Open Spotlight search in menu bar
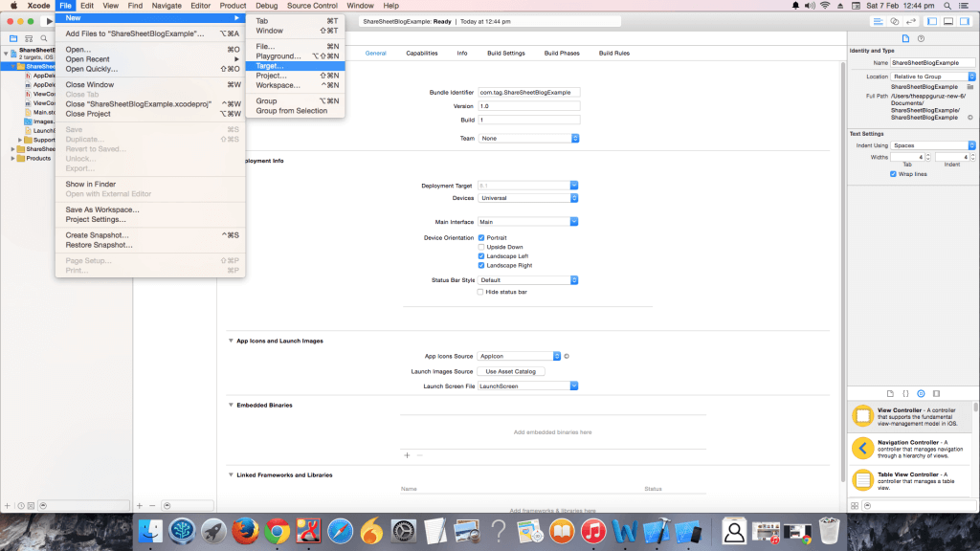Image resolution: width=980 pixels, height=551 pixels. [947, 6]
